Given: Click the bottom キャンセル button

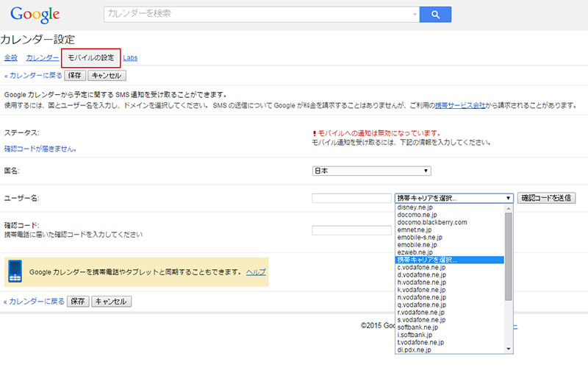Looking at the screenshot, I should [112, 302].
